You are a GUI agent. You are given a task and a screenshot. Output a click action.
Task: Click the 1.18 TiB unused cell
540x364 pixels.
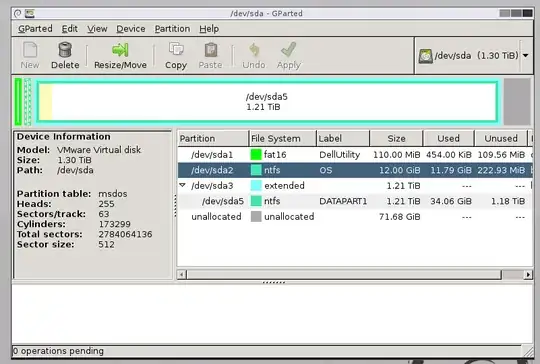(508, 201)
